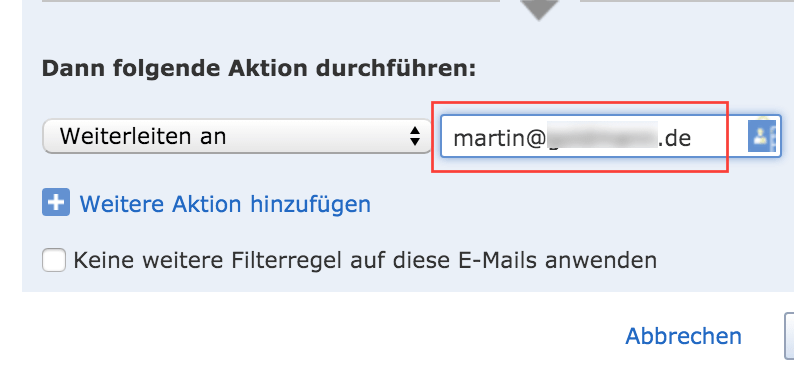Screen dimensions: 794x372
Task: Click heading "Dann folgende Aktion durchführen:"
Action: coord(259,68)
